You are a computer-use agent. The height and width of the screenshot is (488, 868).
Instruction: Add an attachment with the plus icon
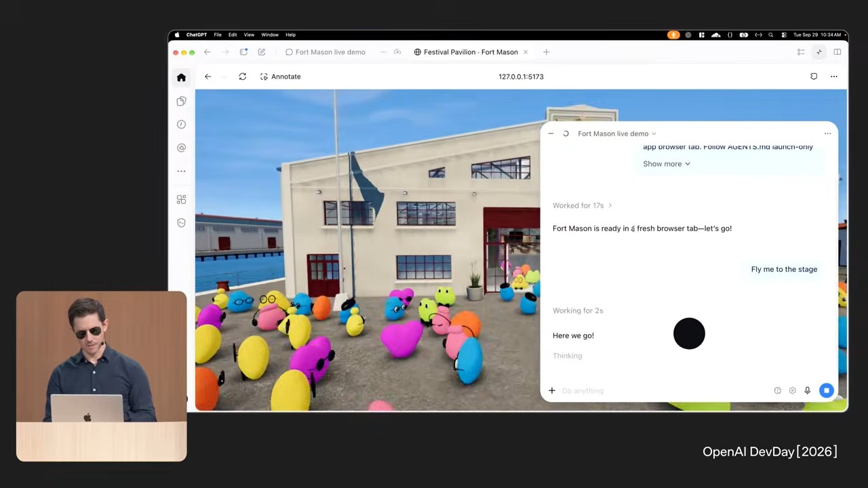552,390
